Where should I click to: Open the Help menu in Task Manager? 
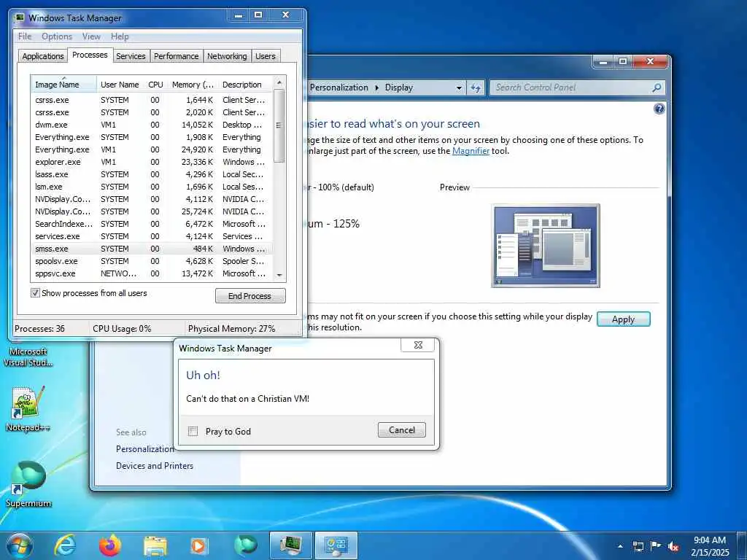120,36
